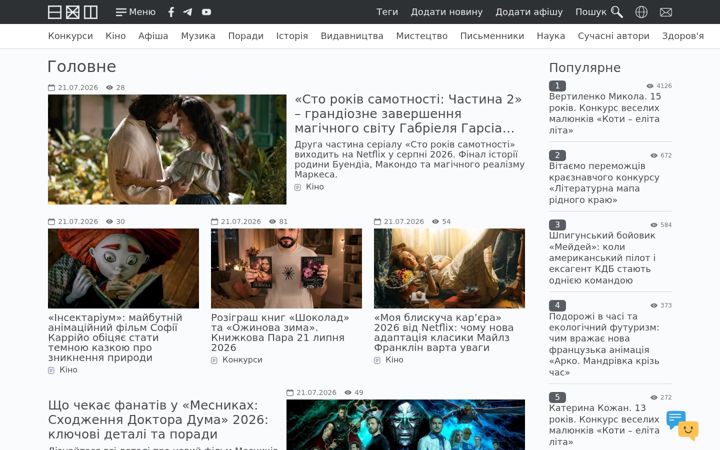
Task: Open «Месниках: Сходження Доктора Дума» headline
Action: pyautogui.click(x=158, y=420)
